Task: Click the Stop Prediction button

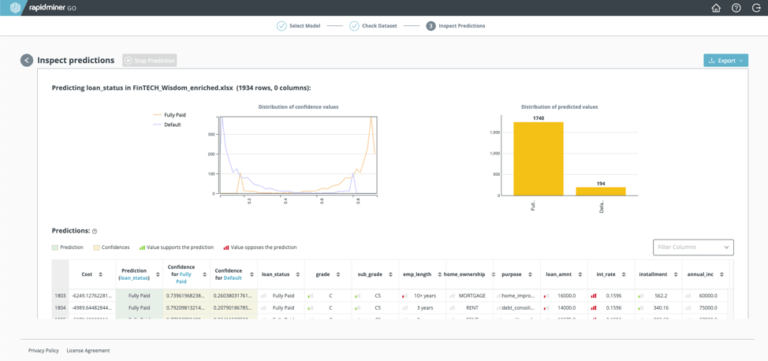Action: 149,60
